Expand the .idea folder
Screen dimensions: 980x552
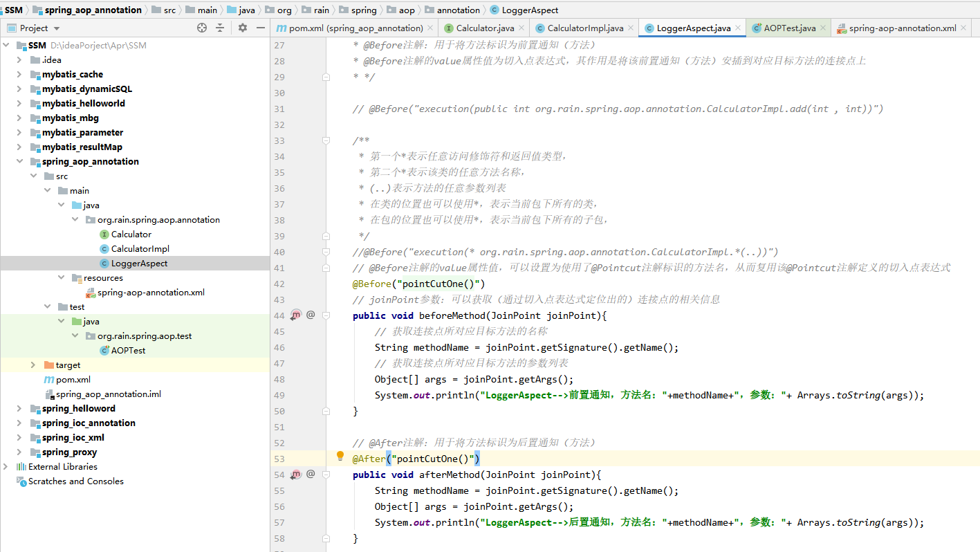(20, 60)
